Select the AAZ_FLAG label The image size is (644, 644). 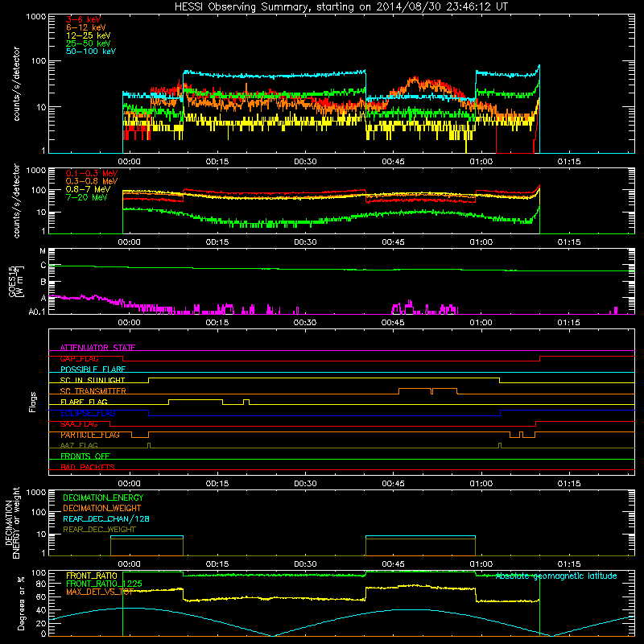click(79, 445)
